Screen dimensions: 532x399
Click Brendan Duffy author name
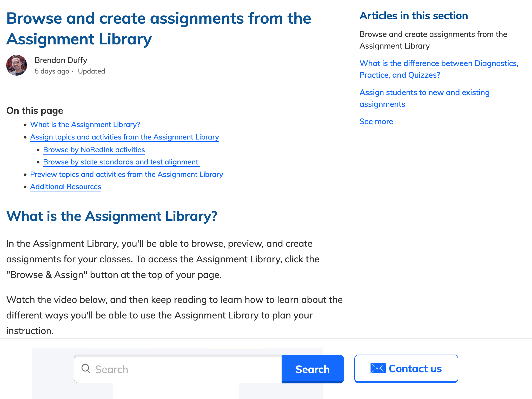(x=61, y=60)
